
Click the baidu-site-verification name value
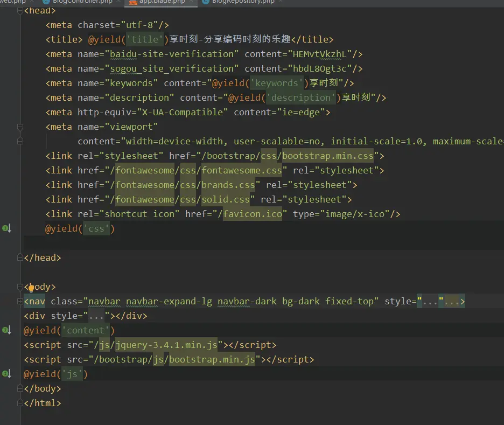coord(172,54)
